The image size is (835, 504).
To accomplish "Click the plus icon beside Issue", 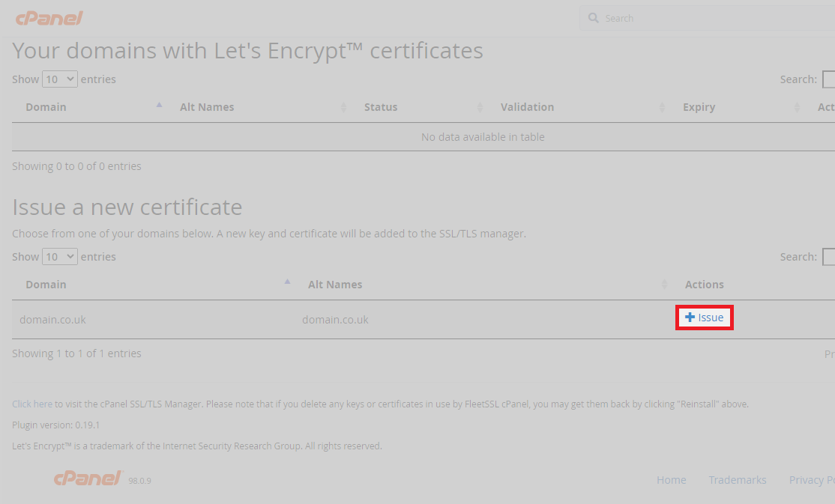I will point(690,318).
